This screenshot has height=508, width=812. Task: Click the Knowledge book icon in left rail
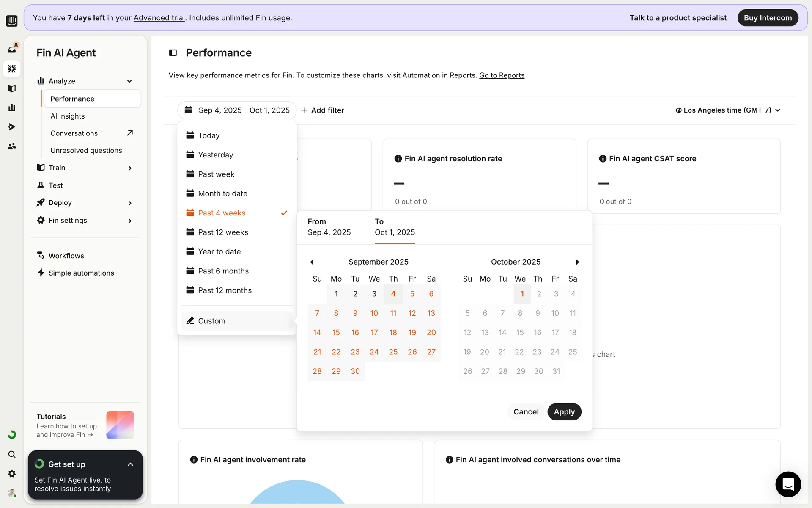click(x=12, y=88)
